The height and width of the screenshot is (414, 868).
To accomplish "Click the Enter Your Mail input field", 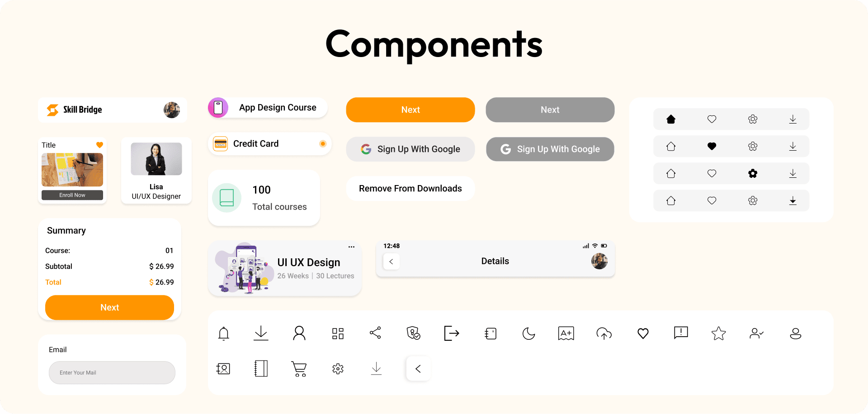I will pyautogui.click(x=112, y=373).
